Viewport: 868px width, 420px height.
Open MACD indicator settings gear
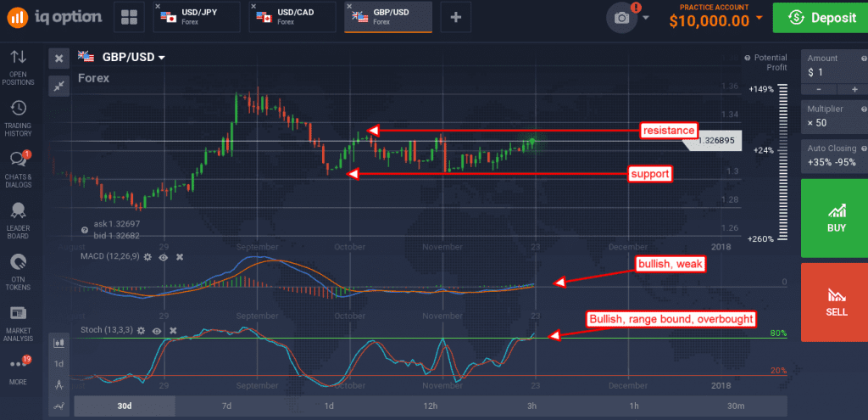pos(147,257)
